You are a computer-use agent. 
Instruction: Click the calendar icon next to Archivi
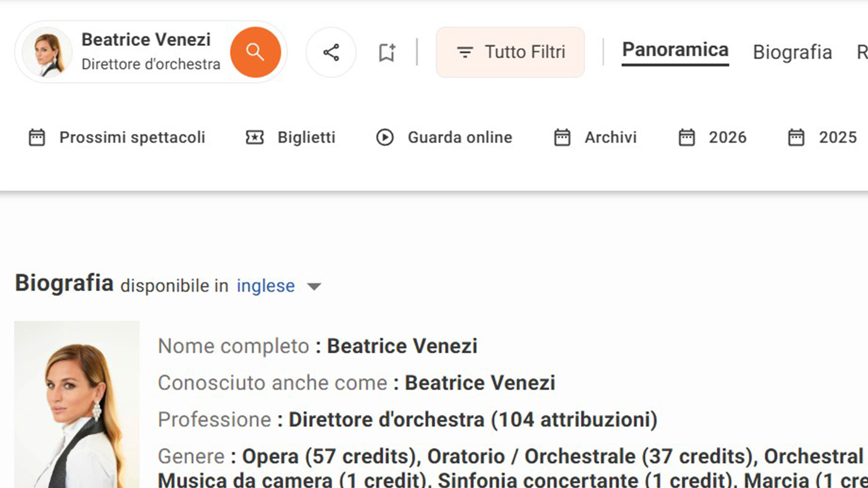click(x=562, y=137)
